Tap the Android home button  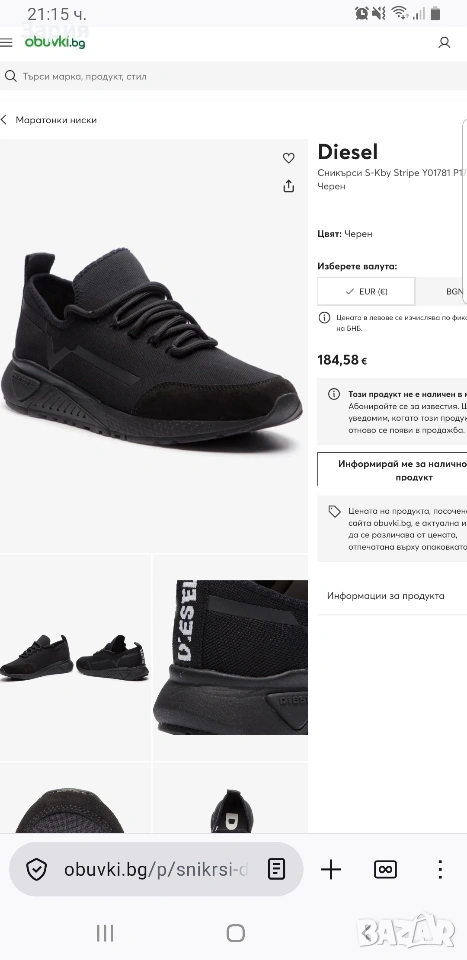pyautogui.click(x=236, y=933)
